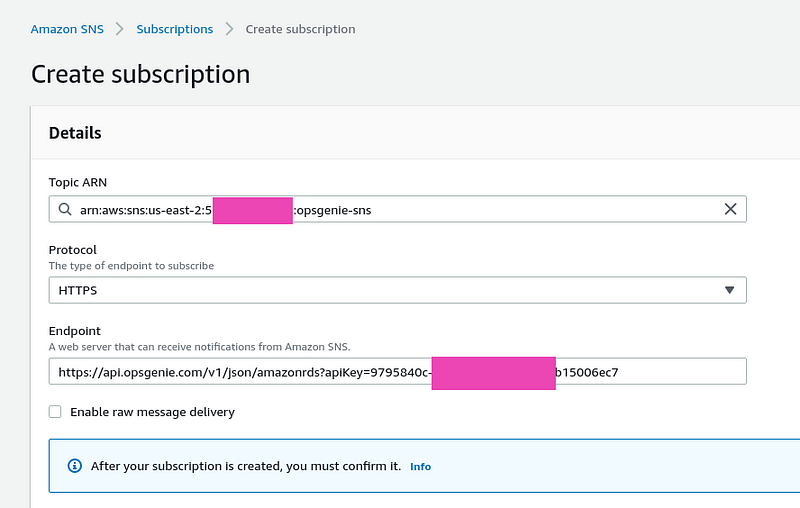Open the Info link in confirmation notice
This screenshot has height=508, width=800.
(420, 467)
